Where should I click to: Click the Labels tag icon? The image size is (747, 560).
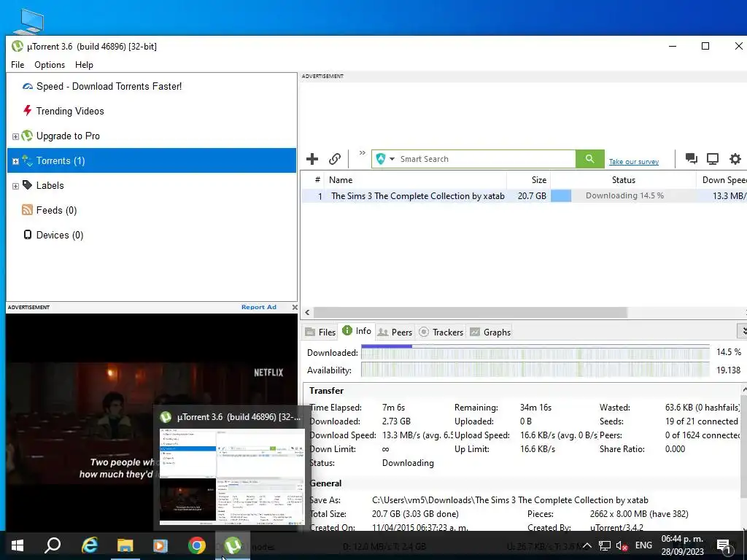click(27, 184)
